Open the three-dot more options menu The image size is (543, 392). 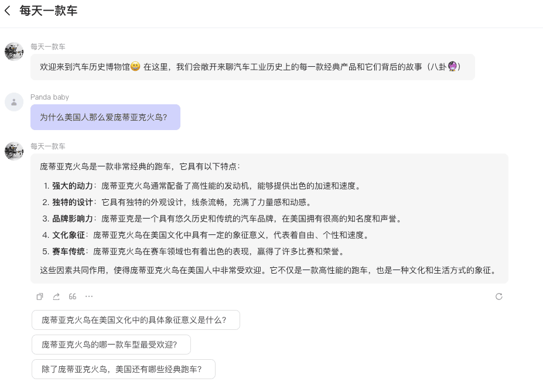[89, 296]
